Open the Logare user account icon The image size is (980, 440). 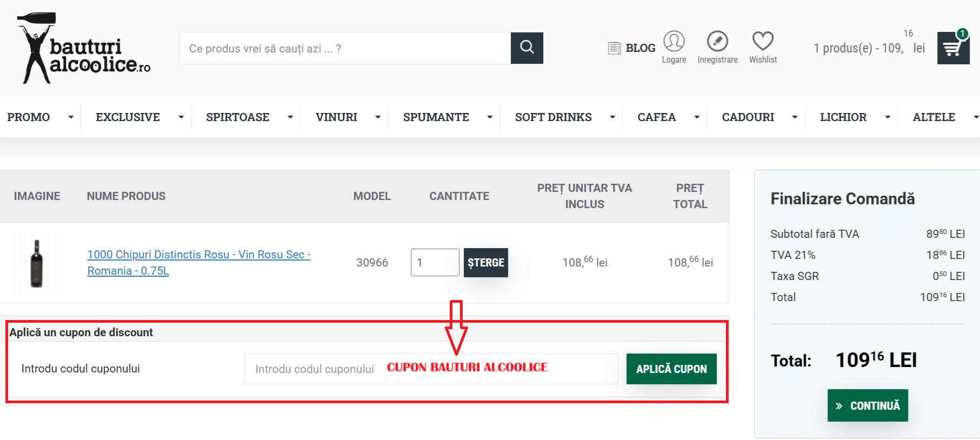click(674, 42)
